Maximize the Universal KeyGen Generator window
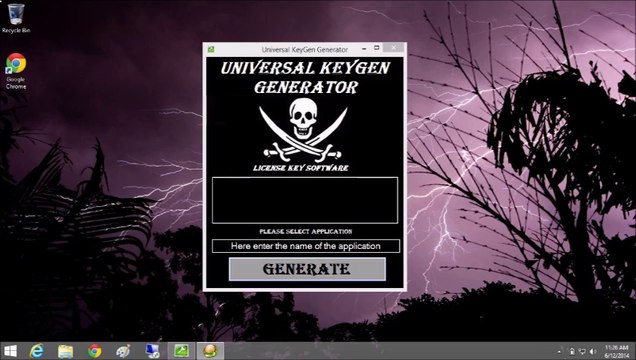 [x=376, y=48]
